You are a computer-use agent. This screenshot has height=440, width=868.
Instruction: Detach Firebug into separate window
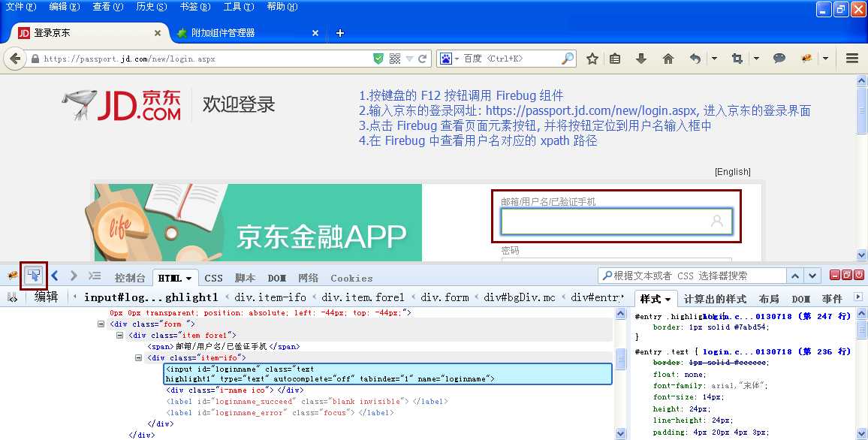[846, 275]
